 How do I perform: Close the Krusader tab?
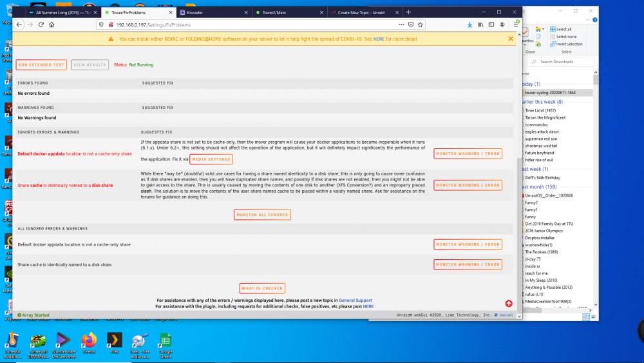246,13
